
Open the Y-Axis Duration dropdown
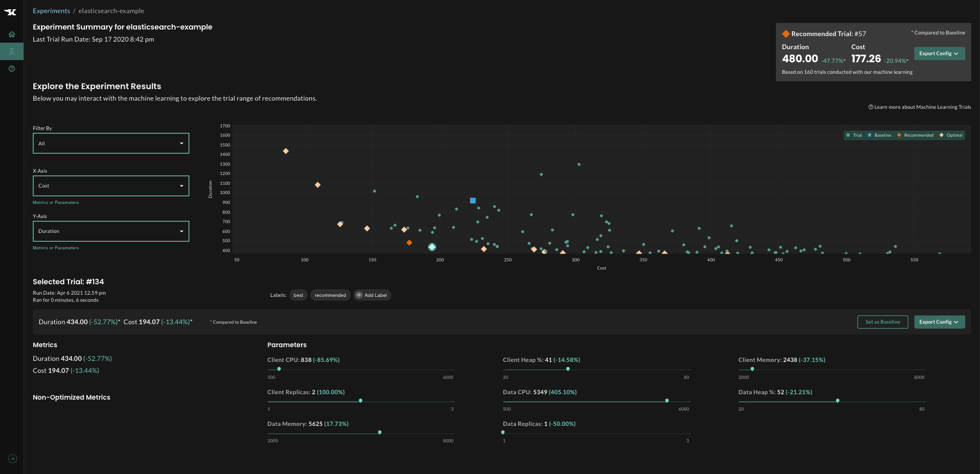click(x=111, y=231)
